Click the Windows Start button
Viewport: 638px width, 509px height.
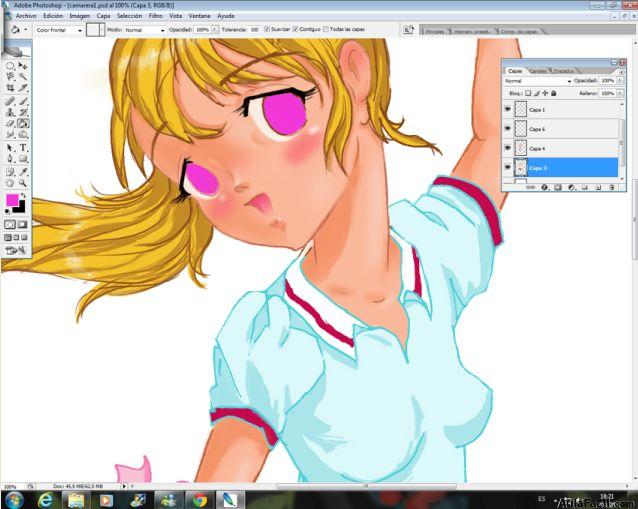(x=14, y=500)
